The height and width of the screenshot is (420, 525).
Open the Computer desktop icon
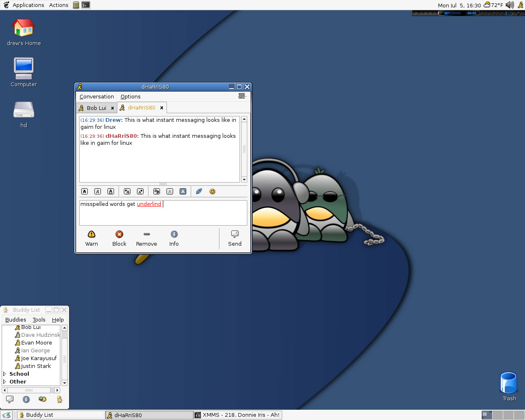pos(24,73)
